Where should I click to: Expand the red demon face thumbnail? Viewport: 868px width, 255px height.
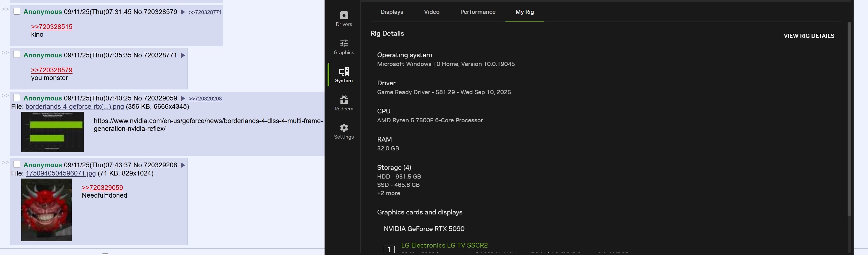point(46,210)
